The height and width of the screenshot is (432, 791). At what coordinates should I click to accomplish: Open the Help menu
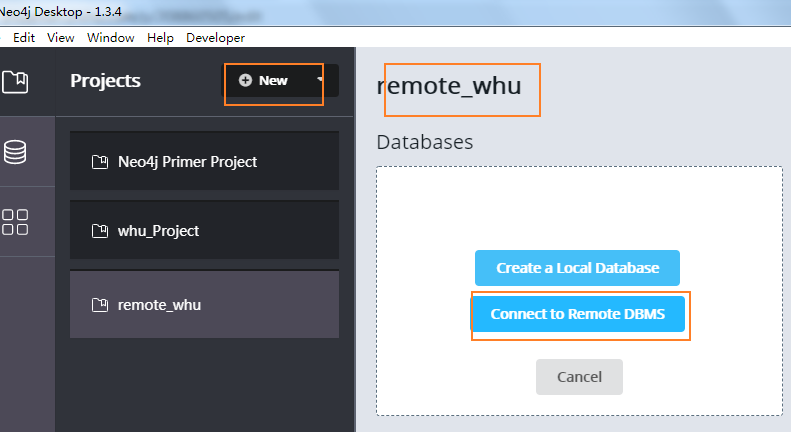point(160,38)
